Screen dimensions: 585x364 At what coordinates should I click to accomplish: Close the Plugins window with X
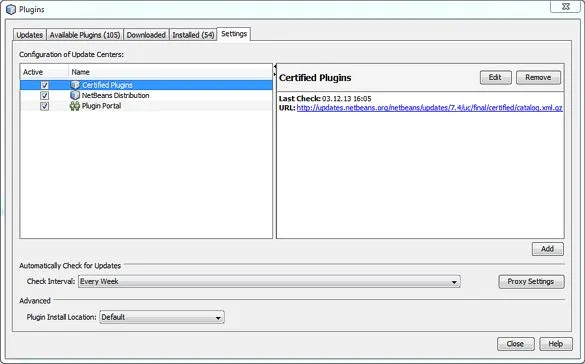click(x=566, y=6)
